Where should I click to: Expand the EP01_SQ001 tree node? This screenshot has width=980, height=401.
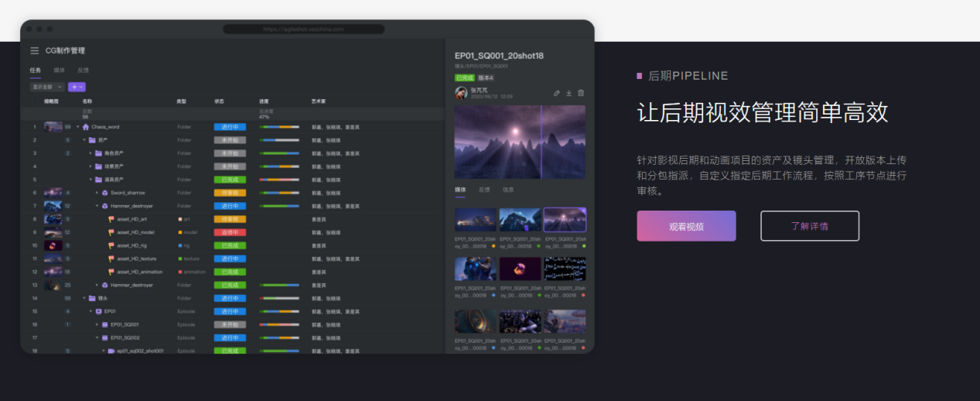click(x=97, y=324)
